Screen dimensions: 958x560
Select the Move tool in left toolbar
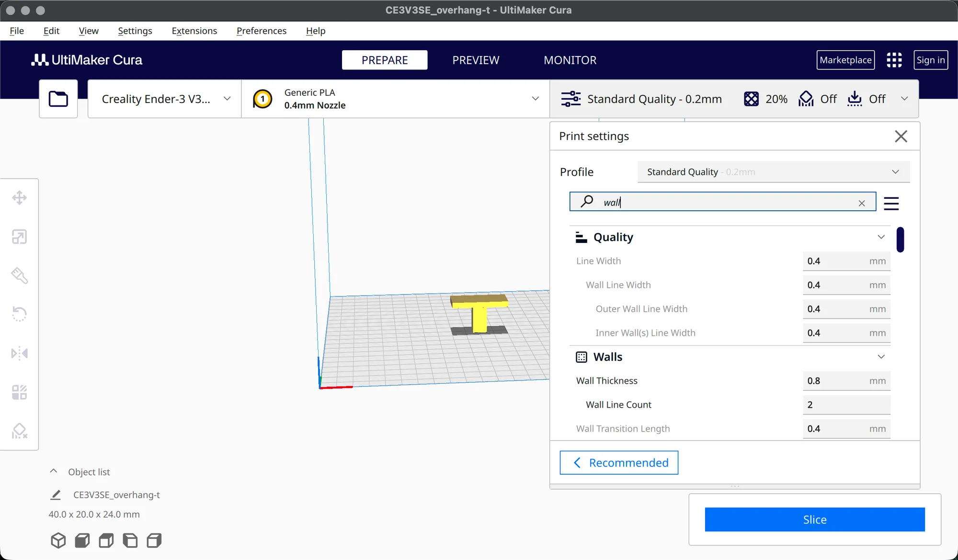pos(19,197)
